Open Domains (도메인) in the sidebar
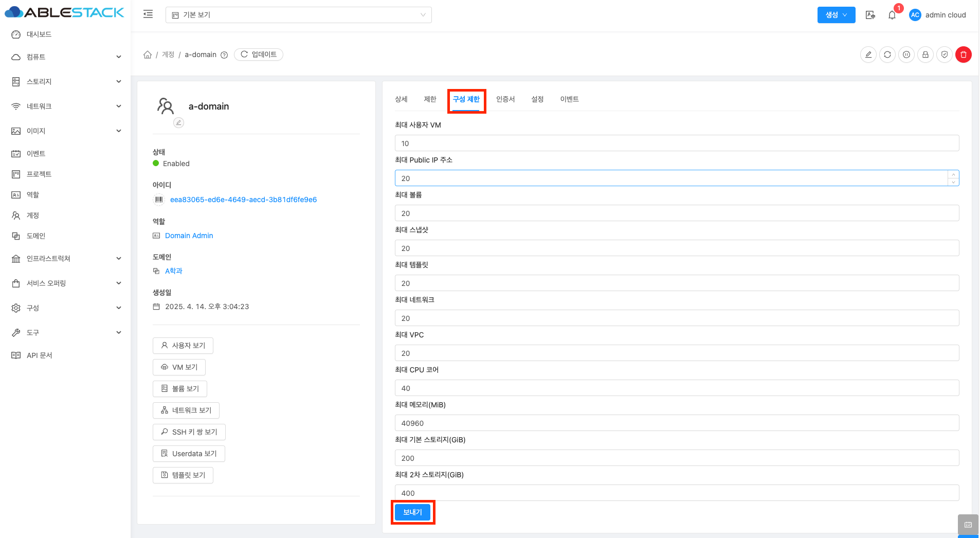Viewport: 980px width, 538px height. pos(36,236)
